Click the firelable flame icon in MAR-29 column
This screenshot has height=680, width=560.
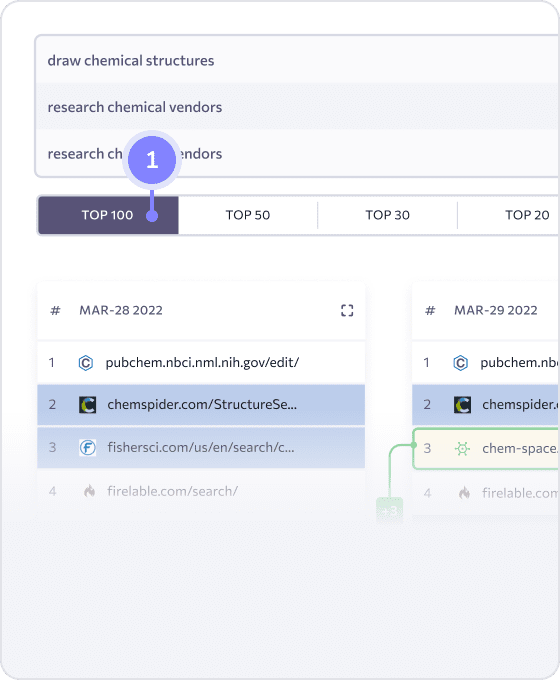coord(464,493)
